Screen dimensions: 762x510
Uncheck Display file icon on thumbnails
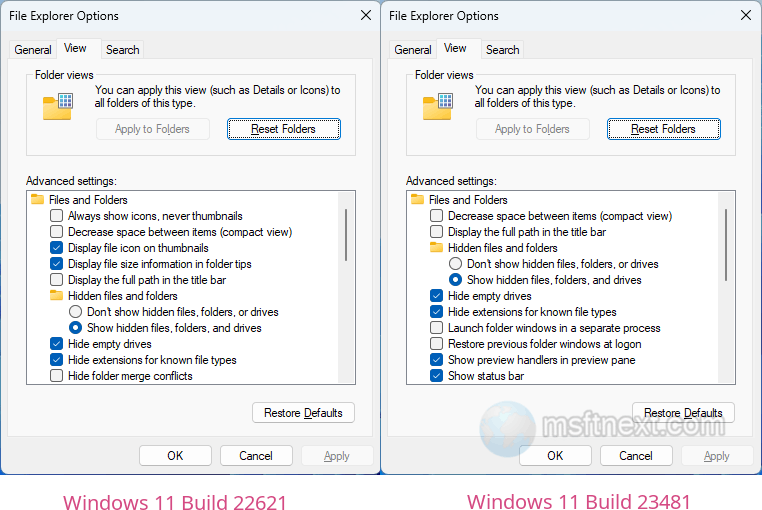[x=56, y=247]
